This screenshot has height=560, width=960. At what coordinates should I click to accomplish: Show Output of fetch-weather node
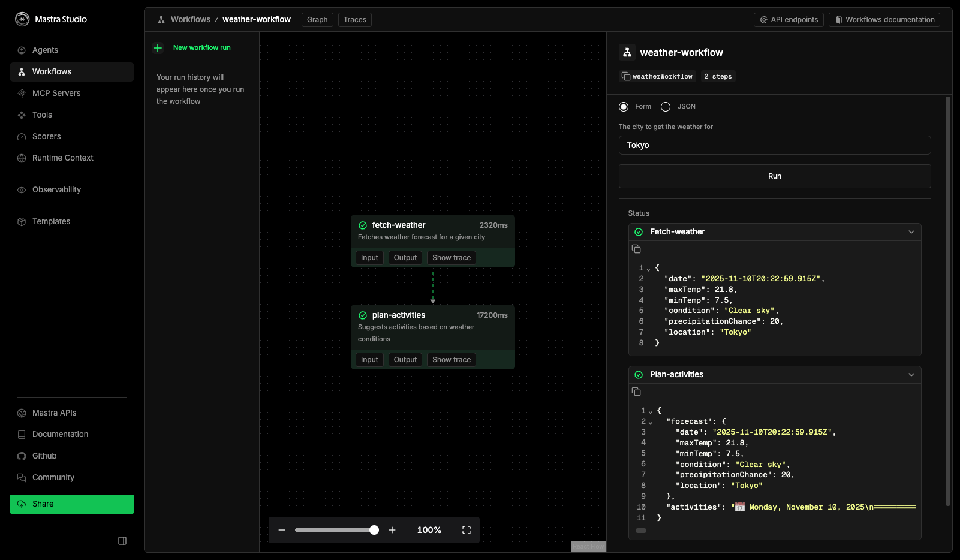[x=405, y=258]
